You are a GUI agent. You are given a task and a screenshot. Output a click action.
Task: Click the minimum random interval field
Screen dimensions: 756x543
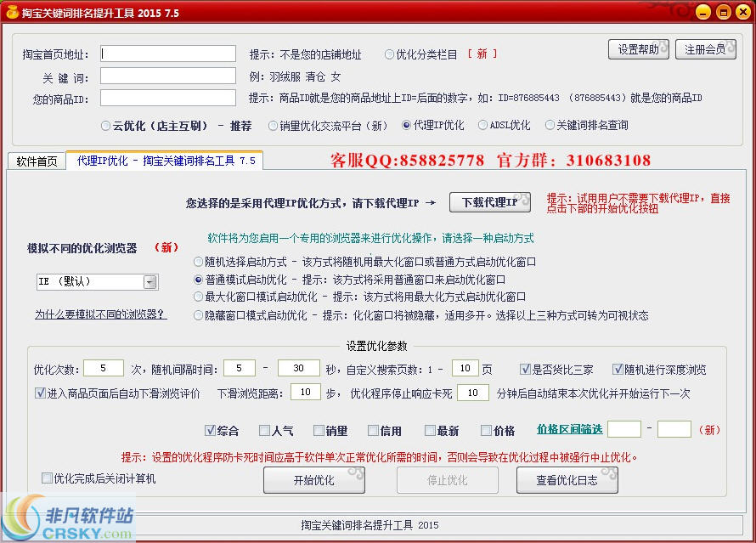[x=240, y=369]
